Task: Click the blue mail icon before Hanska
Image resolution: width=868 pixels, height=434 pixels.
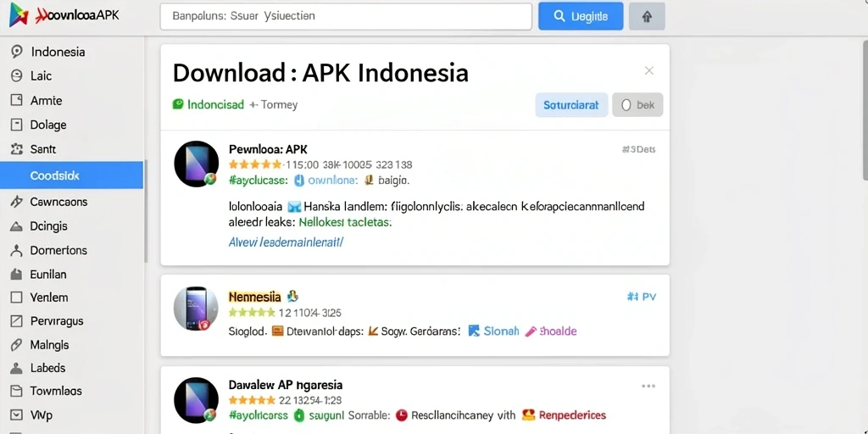Action: click(x=294, y=207)
